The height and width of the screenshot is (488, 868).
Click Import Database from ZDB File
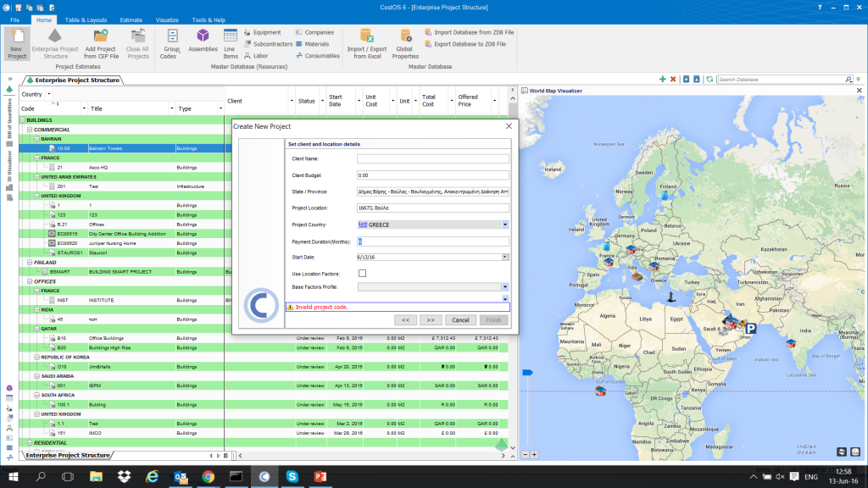(x=470, y=33)
